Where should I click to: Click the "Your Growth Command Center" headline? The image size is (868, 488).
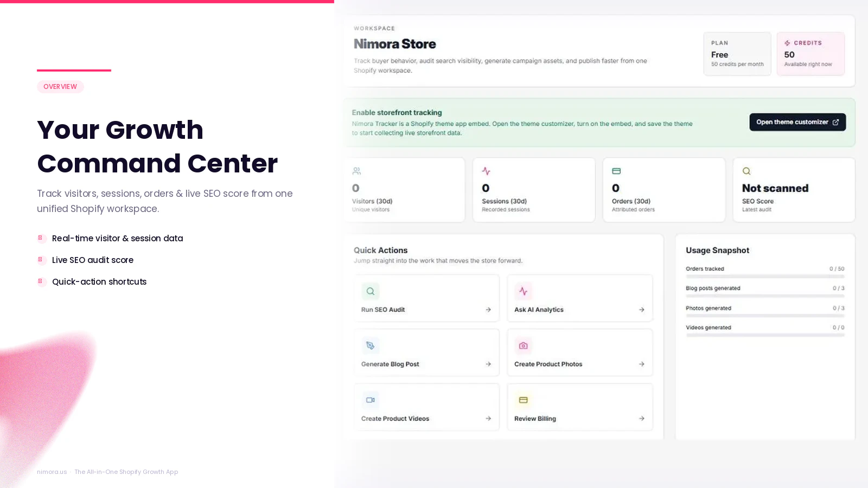coord(157,146)
